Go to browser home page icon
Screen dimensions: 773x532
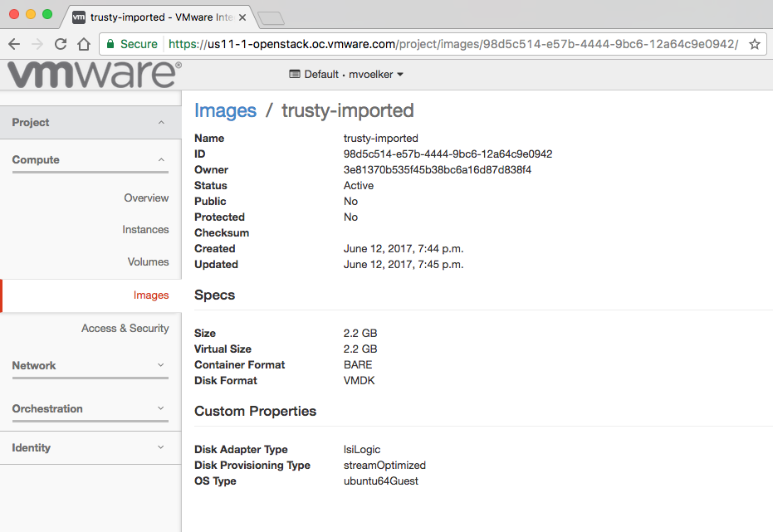(x=84, y=44)
